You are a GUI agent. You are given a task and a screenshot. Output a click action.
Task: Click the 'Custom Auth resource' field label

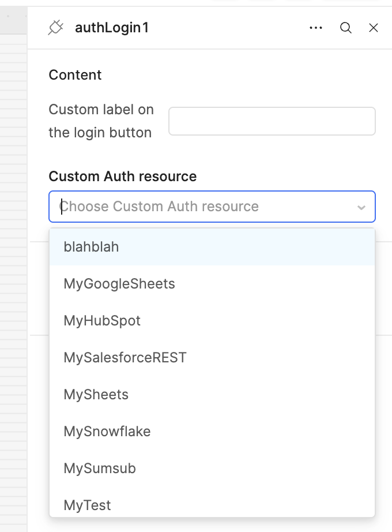click(x=123, y=177)
